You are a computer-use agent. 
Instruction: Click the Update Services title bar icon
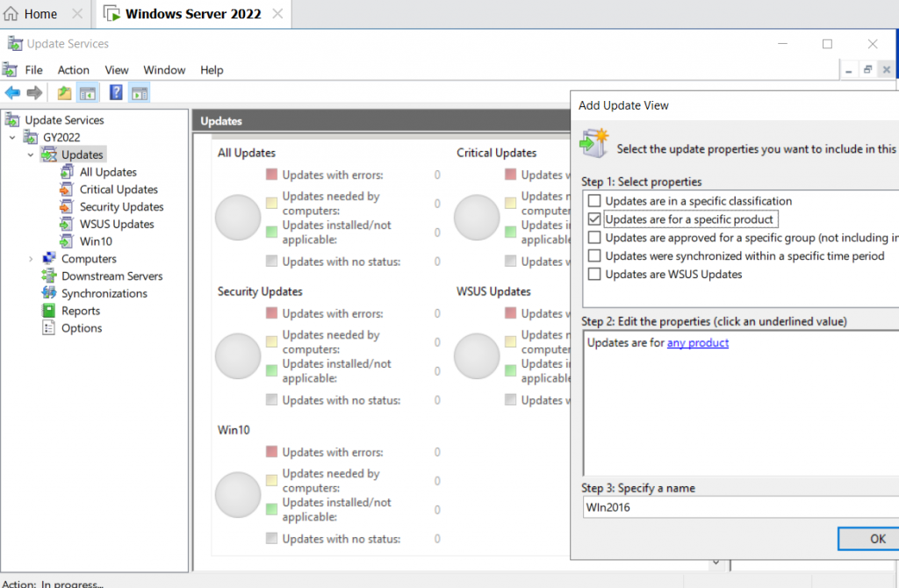click(15, 44)
